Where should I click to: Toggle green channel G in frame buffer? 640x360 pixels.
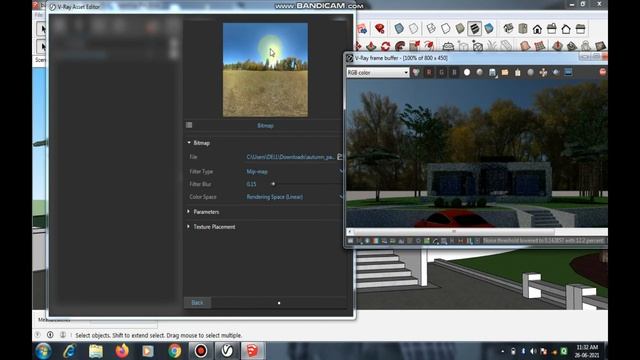click(x=441, y=72)
